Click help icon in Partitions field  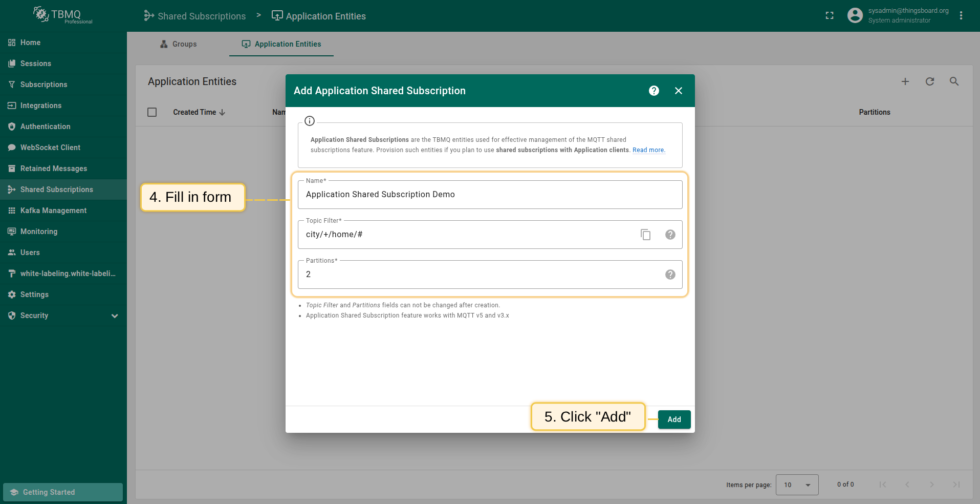[670, 275]
